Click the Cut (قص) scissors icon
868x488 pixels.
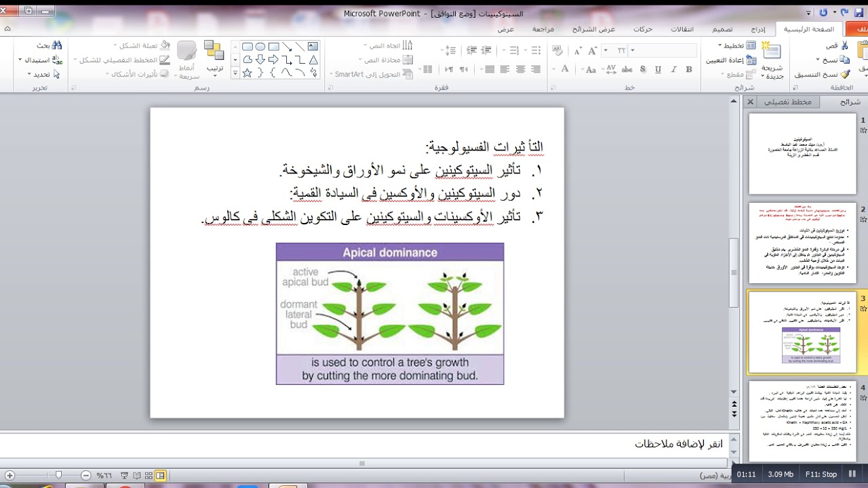point(844,45)
